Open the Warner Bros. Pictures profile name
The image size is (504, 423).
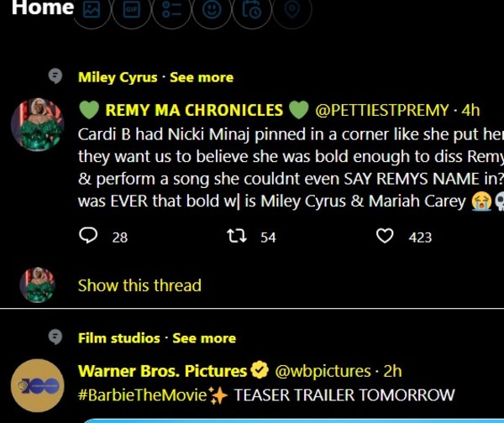[x=162, y=370]
